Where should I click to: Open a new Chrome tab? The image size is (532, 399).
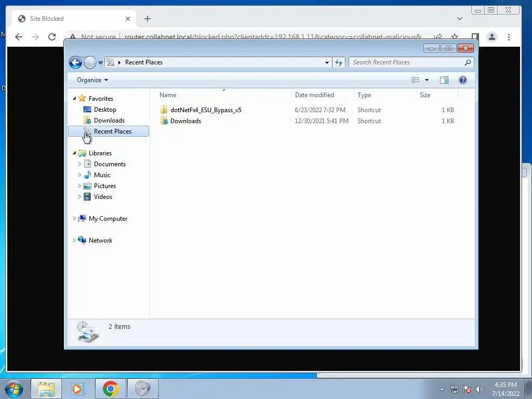(147, 19)
